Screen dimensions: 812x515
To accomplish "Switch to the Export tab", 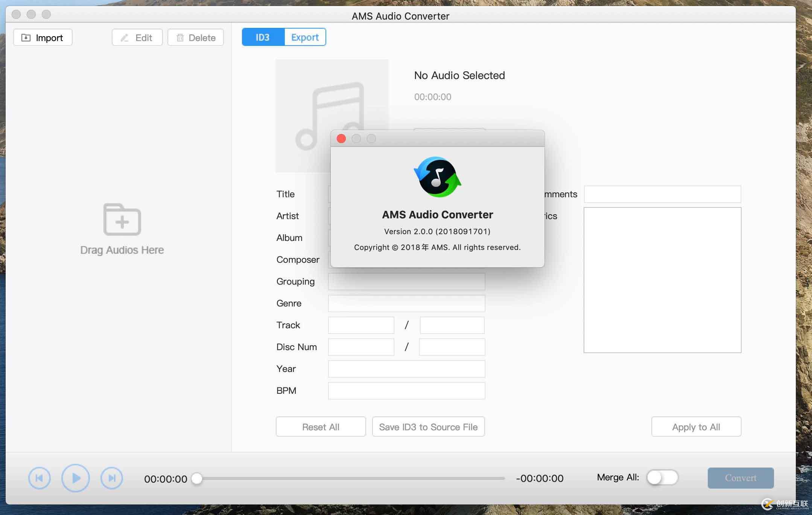I will pyautogui.click(x=305, y=37).
